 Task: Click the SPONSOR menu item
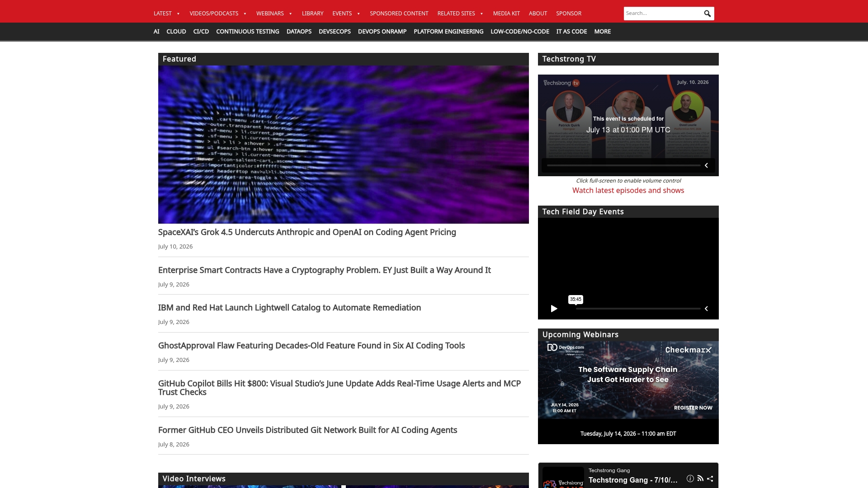click(x=569, y=14)
